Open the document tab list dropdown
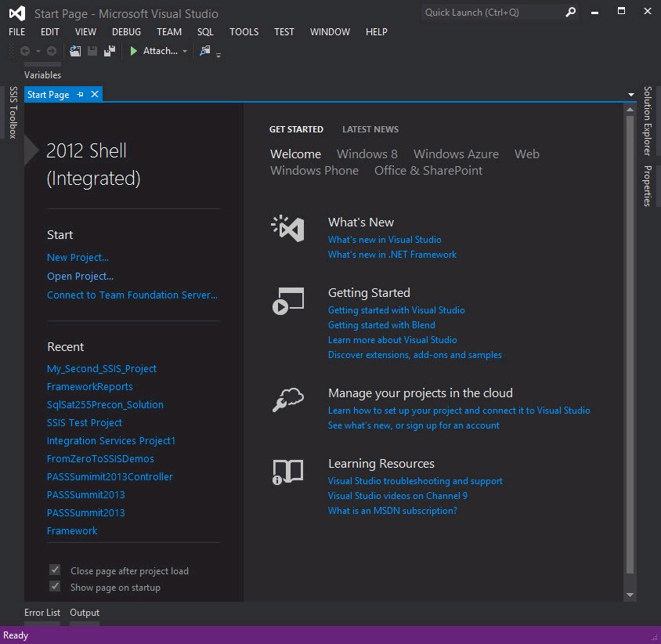 (631, 95)
